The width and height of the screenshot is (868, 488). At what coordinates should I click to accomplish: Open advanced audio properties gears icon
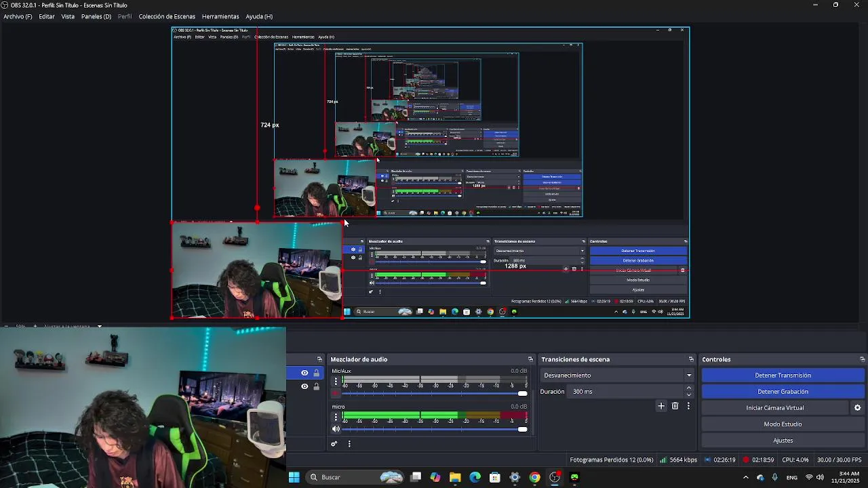334,444
